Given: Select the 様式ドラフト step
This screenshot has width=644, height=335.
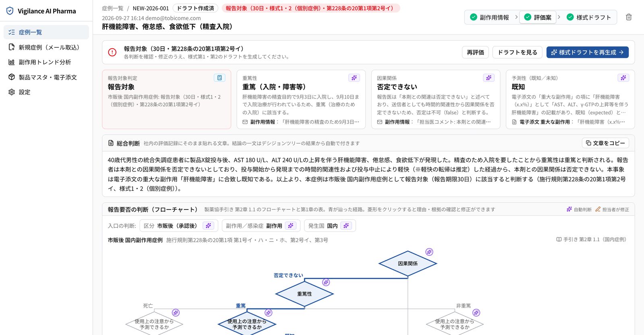Looking at the screenshot, I should (x=589, y=17).
